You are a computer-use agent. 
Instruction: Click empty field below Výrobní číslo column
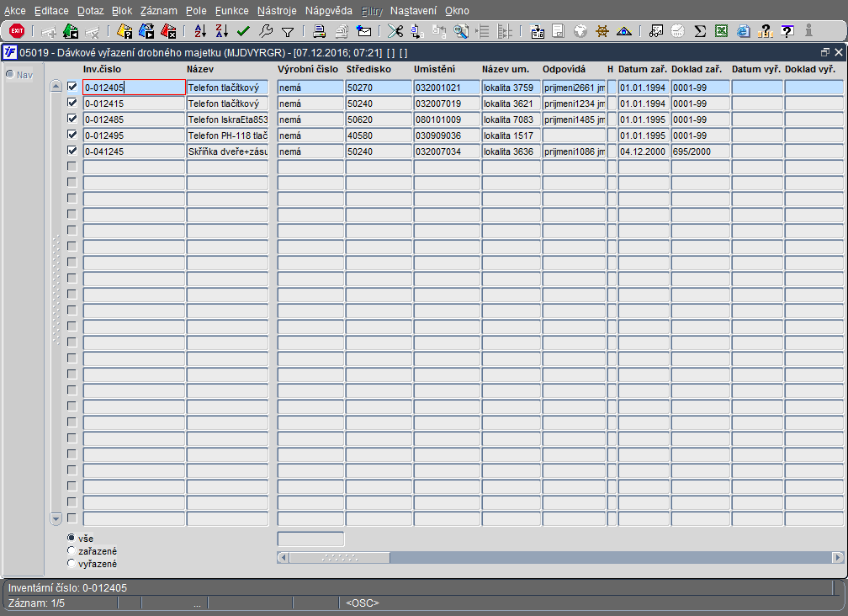click(310, 539)
